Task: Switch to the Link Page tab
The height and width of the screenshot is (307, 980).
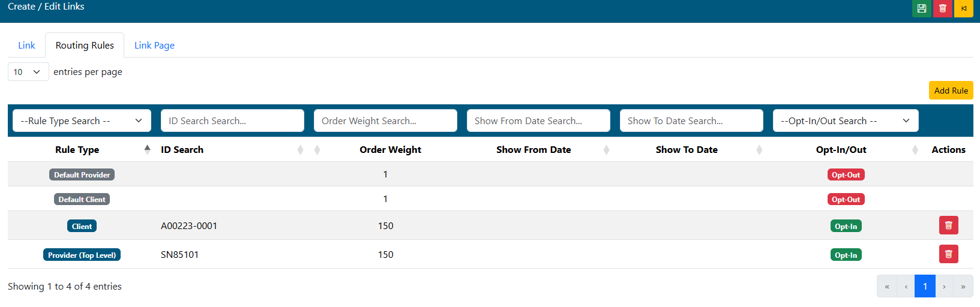Action: (x=154, y=46)
